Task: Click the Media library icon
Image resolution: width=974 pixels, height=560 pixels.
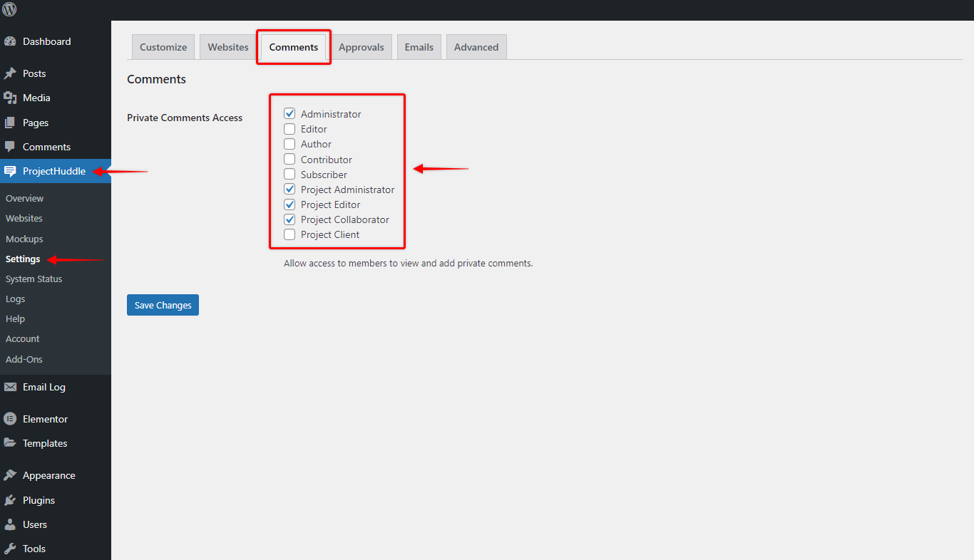Action: coord(10,98)
